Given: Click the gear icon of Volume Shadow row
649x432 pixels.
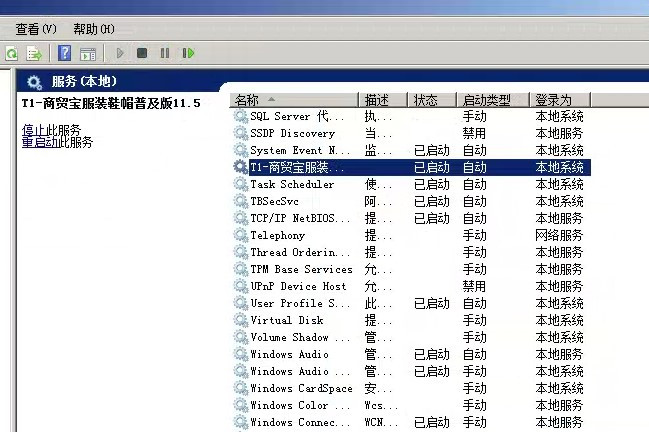Looking at the screenshot, I should (x=240, y=337).
